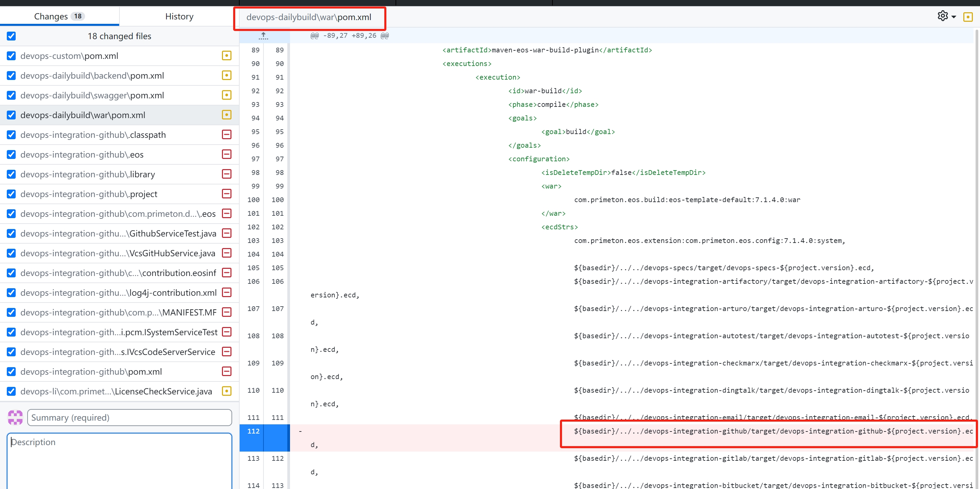Click removed status icon beside devops-integration-github\.classpath
Screen dimensions: 980x489
point(226,135)
